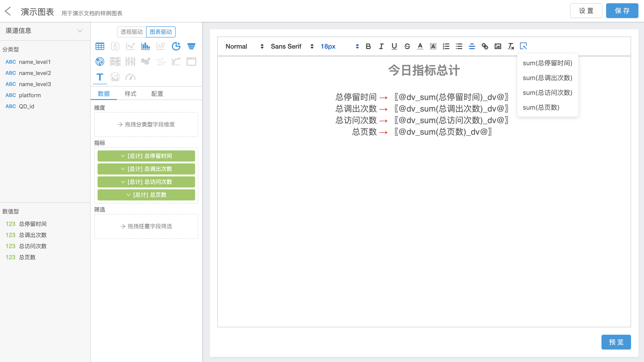
Task: Switch to the 样式 tab
Action: click(130, 94)
